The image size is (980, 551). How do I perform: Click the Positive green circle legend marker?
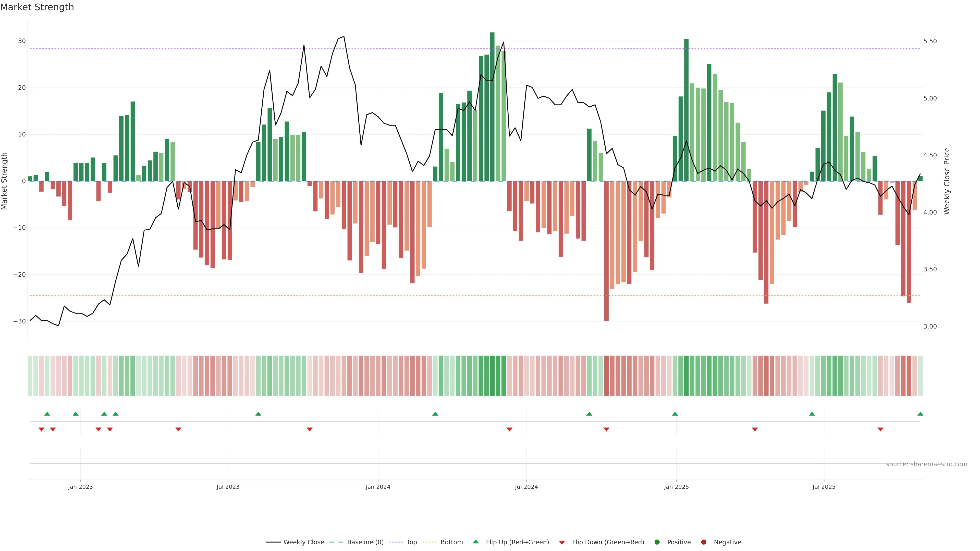click(657, 542)
